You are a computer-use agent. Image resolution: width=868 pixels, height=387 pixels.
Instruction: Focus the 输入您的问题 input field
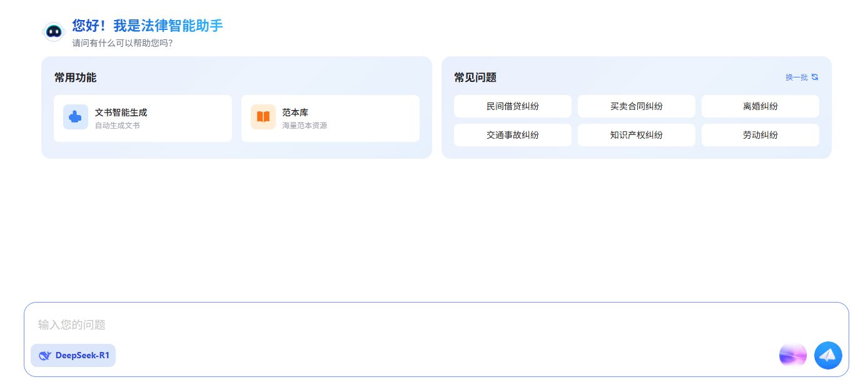point(375,324)
